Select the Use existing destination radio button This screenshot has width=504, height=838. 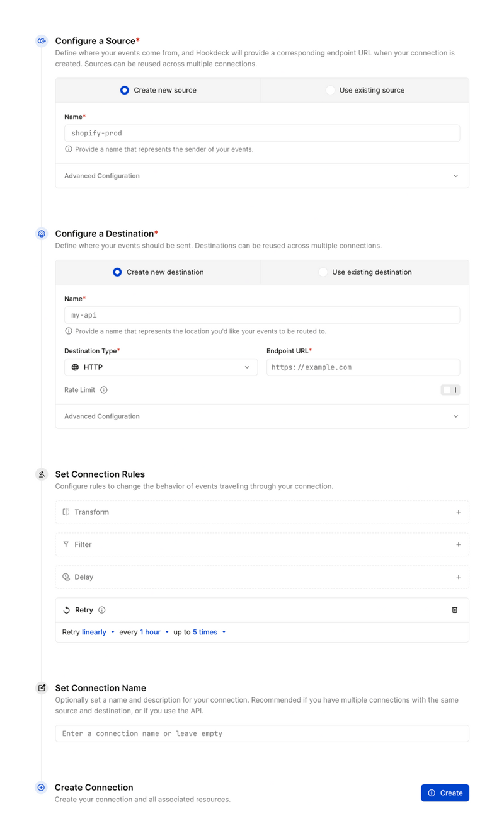[323, 272]
